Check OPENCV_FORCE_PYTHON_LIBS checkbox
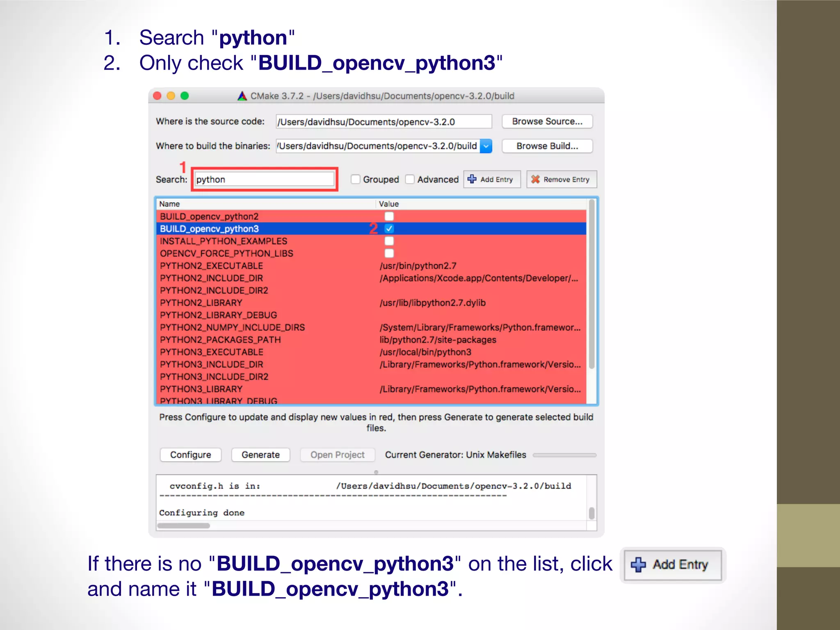 [x=389, y=253]
